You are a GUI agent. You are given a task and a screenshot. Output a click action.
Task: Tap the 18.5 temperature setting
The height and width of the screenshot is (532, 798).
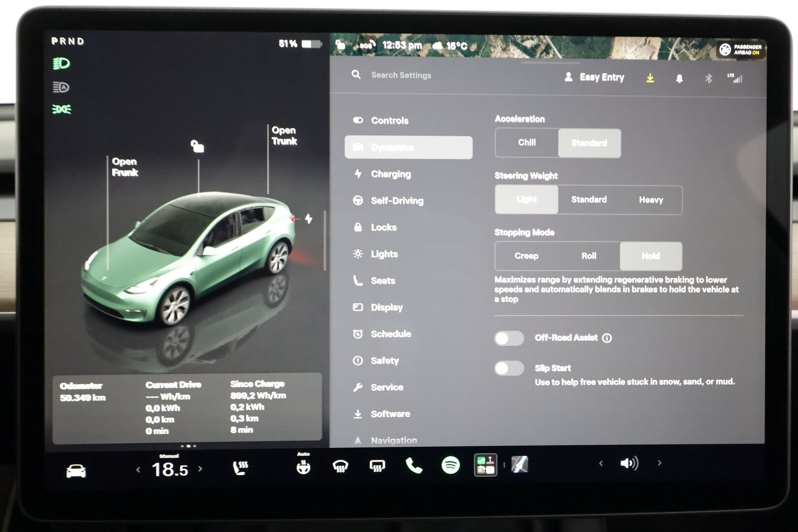(169, 469)
